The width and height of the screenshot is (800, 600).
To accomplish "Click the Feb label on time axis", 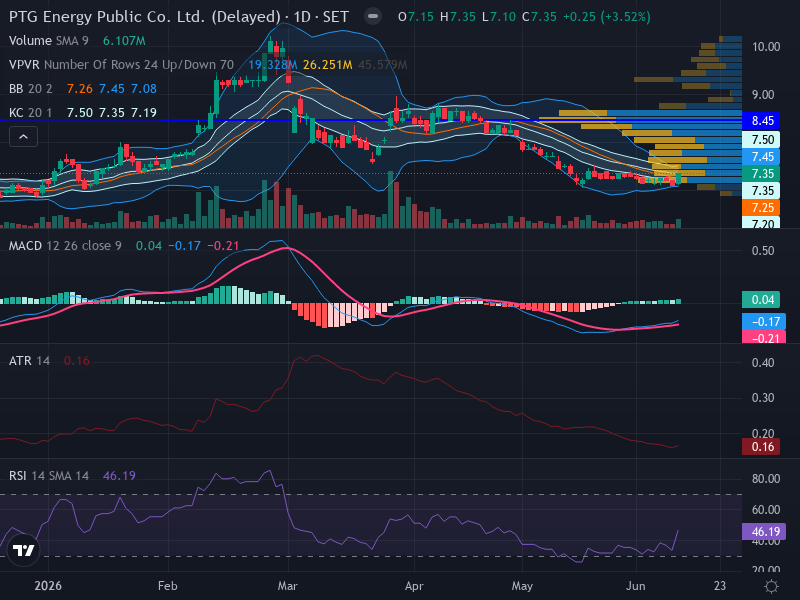I will 167,586.
